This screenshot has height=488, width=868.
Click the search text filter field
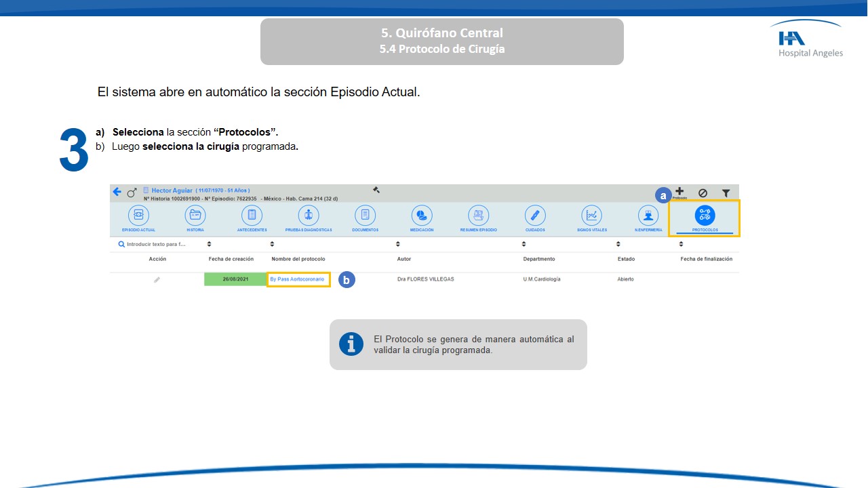tap(156, 244)
